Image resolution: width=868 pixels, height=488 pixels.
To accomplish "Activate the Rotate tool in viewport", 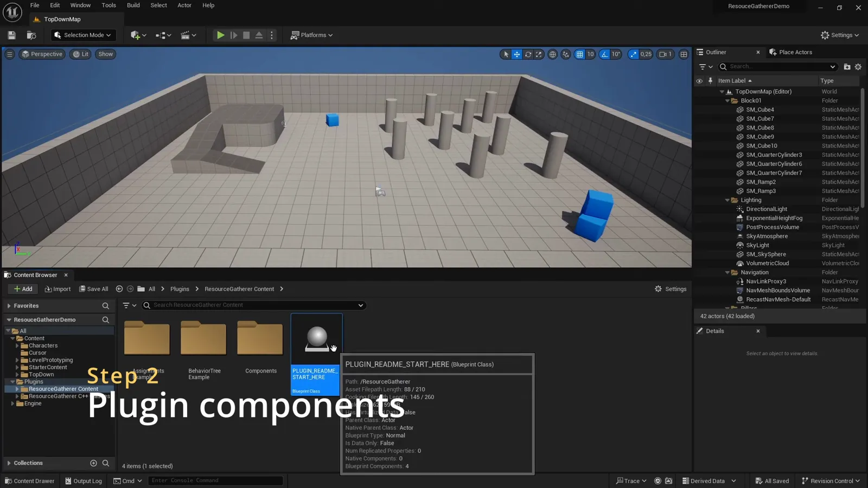I will pos(528,54).
